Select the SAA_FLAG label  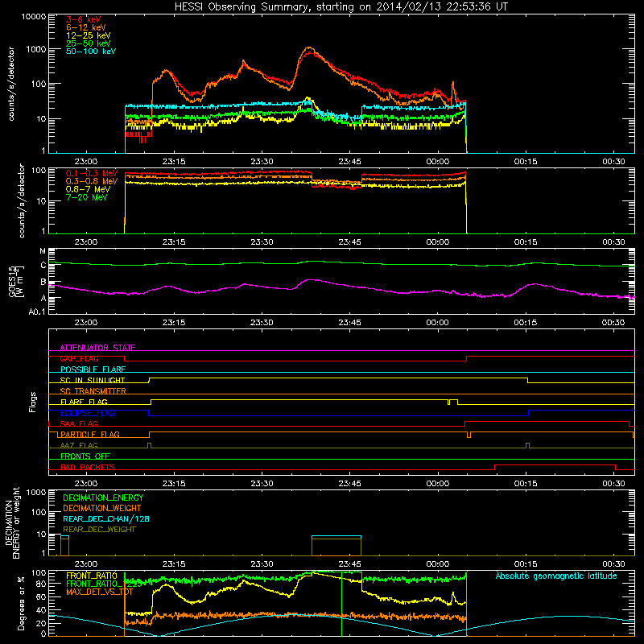(x=79, y=423)
